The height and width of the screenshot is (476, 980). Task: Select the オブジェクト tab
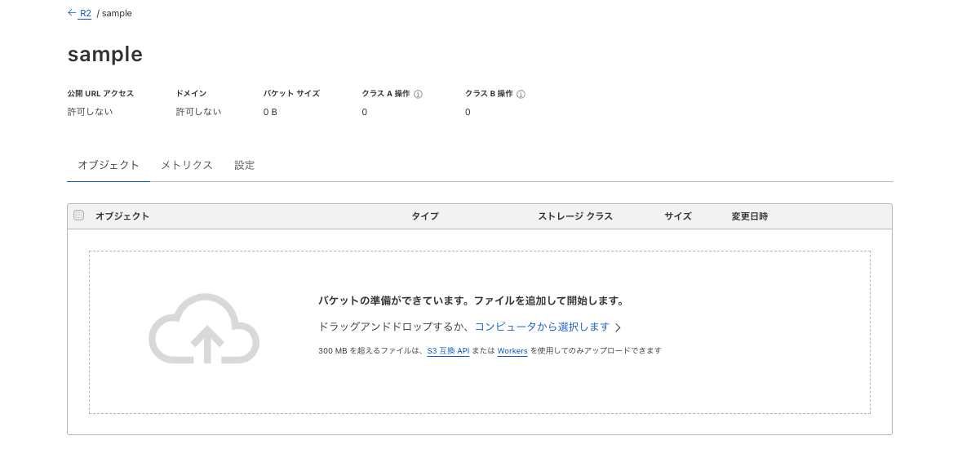pos(109,165)
